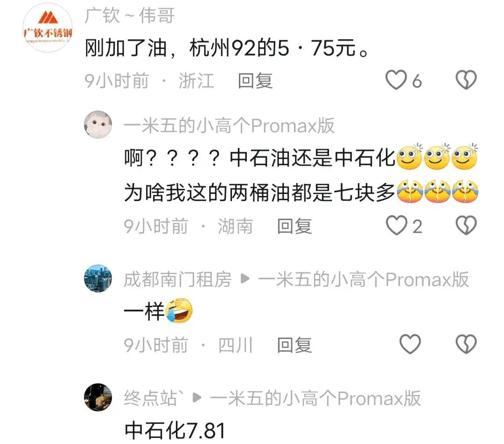Select the comment text 中石化7.81

[175, 430]
